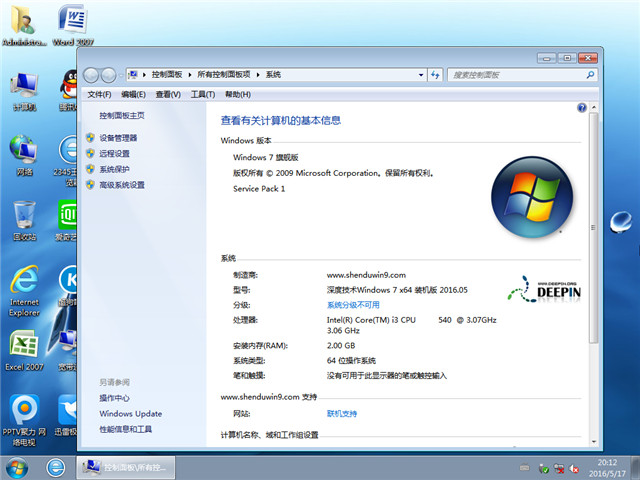Open the 文件(F) menu
The height and width of the screenshot is (480, 640).
point(99,94)
